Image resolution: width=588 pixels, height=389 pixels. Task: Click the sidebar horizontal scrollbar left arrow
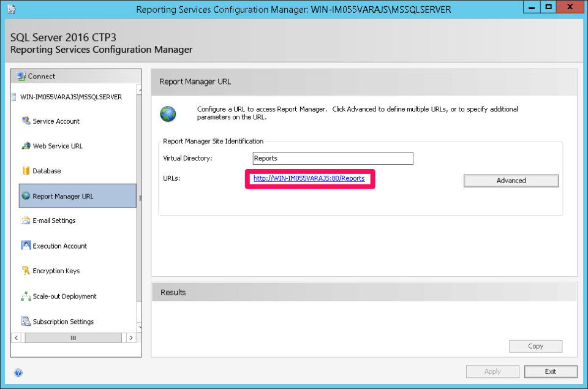pos(16,338)
